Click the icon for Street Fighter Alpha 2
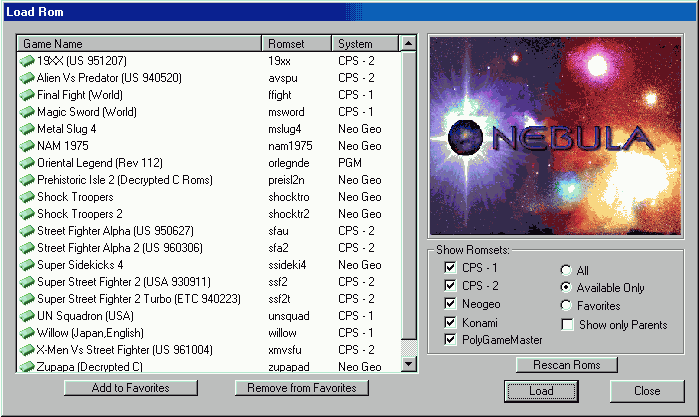 (27, 248)
